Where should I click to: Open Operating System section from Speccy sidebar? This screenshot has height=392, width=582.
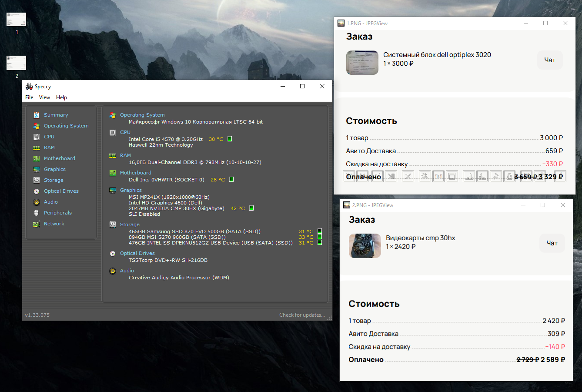66,126
